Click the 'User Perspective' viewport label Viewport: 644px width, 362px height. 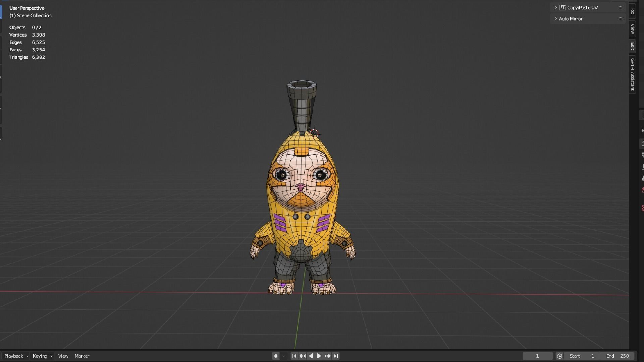[x=27, y=8]
